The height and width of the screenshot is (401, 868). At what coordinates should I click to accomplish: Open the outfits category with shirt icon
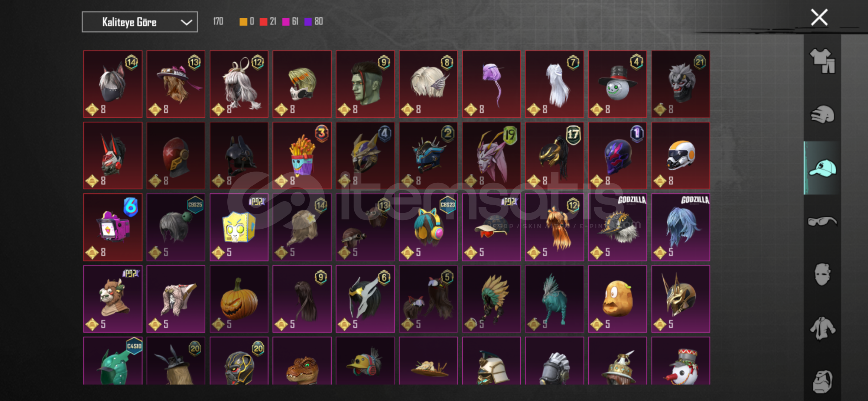[822, 61]
